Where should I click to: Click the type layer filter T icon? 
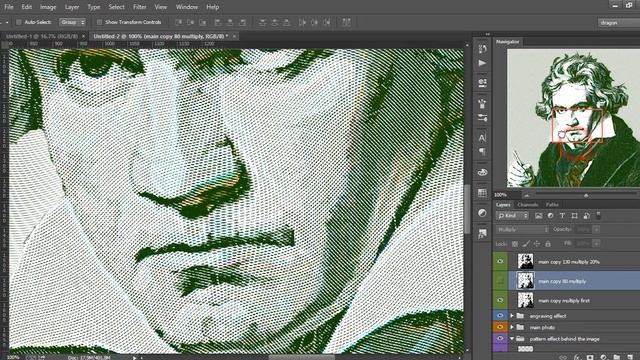coord(562,216)
